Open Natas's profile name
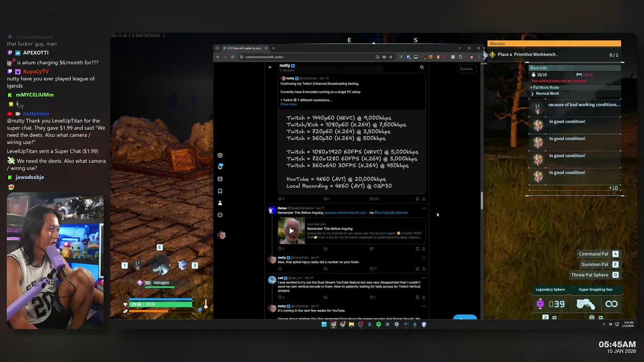 point(282,208)
